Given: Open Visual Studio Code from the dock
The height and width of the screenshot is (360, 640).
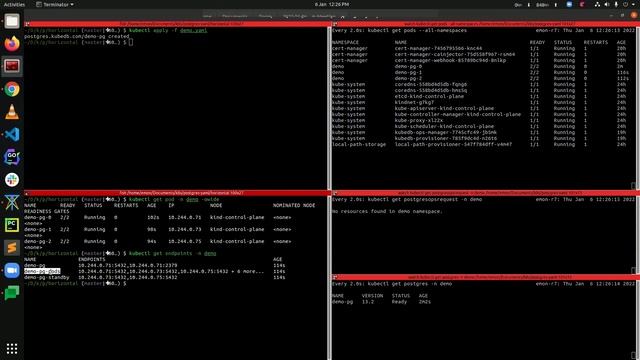Looking at the screenshot, I should (x=12, y=134).
